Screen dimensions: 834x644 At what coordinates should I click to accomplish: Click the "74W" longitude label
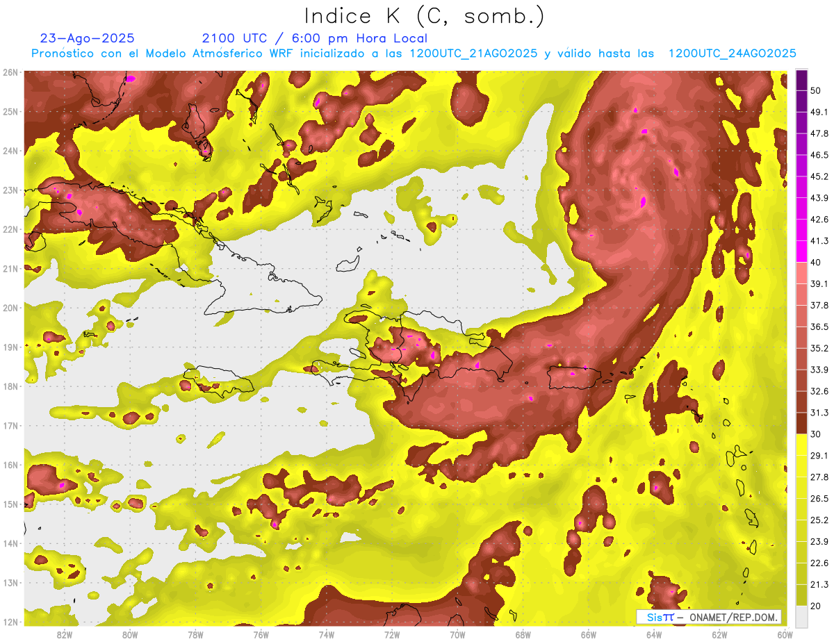point(327,634)
